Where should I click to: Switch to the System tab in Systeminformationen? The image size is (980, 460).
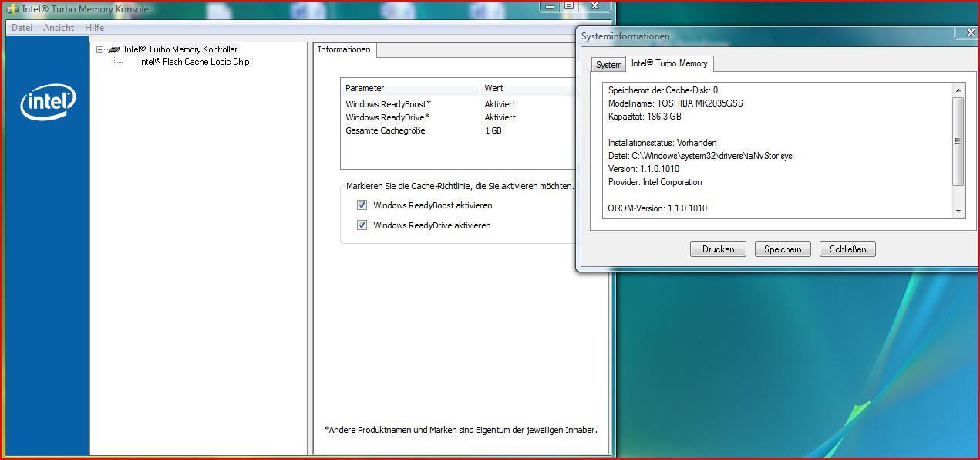tap(608, 65)
